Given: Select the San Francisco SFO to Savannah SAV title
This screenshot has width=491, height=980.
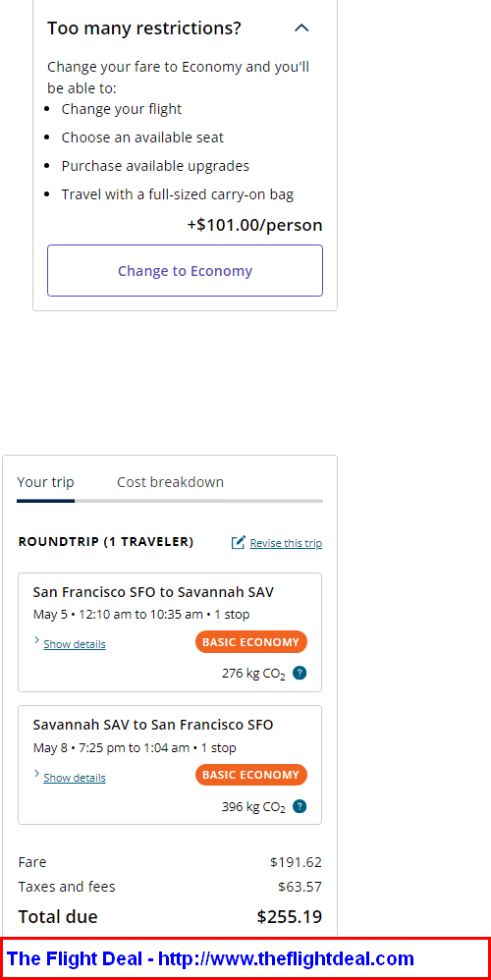Looking at the screenshot, I should coord(153,592).
